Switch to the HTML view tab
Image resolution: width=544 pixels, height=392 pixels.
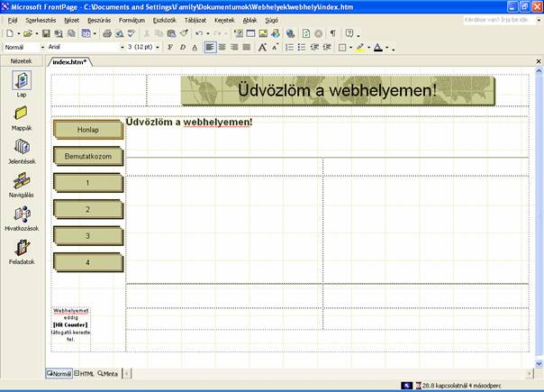click(x=85, y=373)
